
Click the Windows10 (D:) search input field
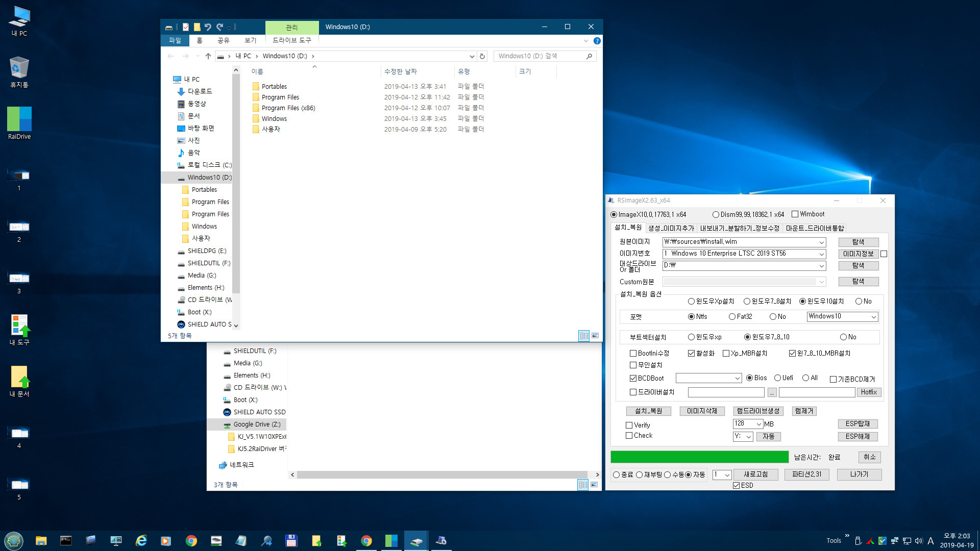tap(538, 56)
